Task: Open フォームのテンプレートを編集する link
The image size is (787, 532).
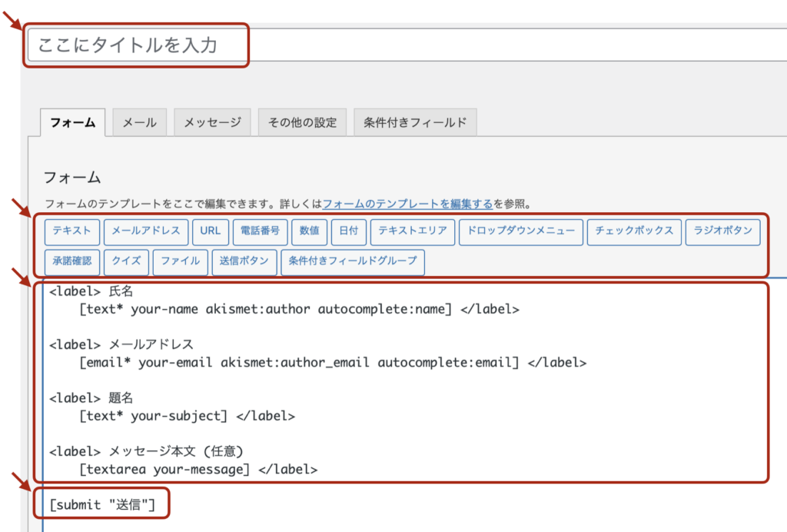Action: 407,204
